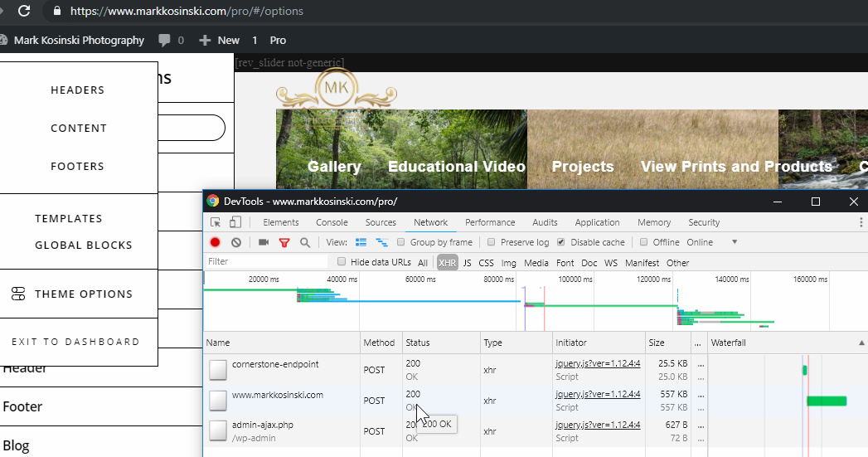The image size is (868, 457).
Task: Open FOOTERS in the builder menu
Action: (77, 166)
